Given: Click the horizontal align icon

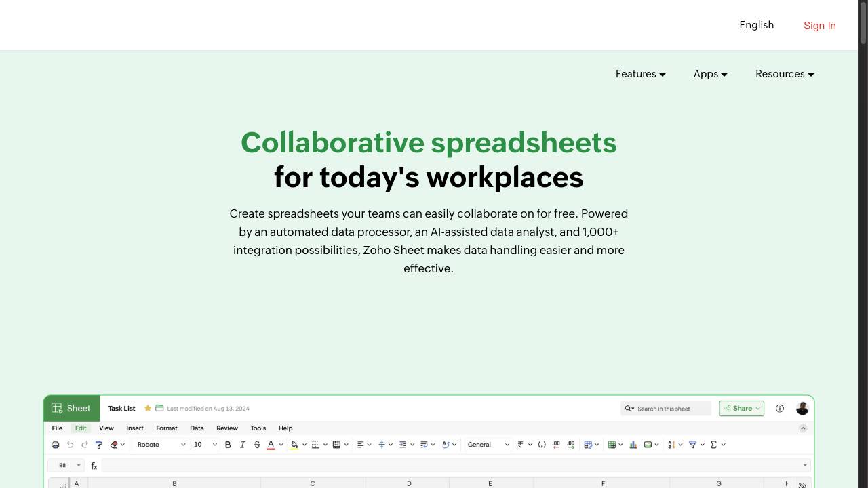Looking at the screenshot, I should pyautogui.click(x=360, y=445).
